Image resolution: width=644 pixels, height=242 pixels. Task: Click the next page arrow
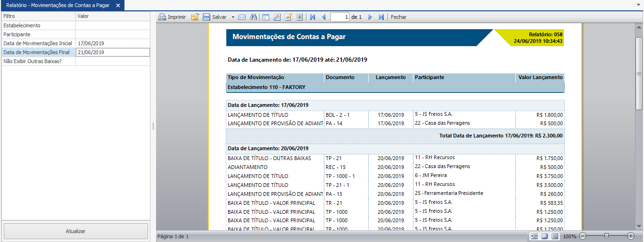tap(370, 17)
